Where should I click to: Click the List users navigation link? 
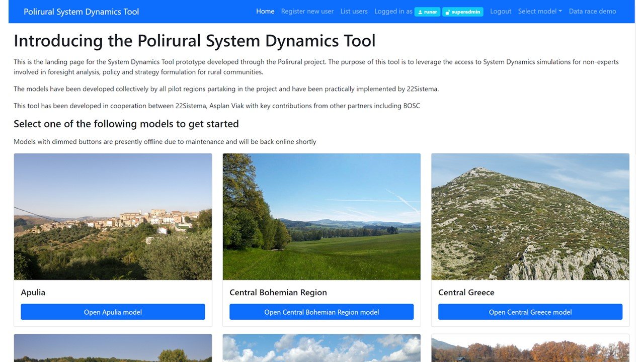coord(354,11)
